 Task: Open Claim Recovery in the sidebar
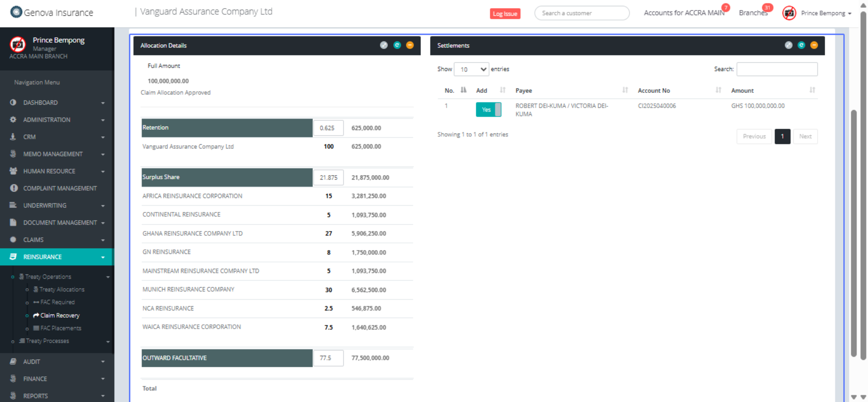pyautogui.click(x=60, y=315)
